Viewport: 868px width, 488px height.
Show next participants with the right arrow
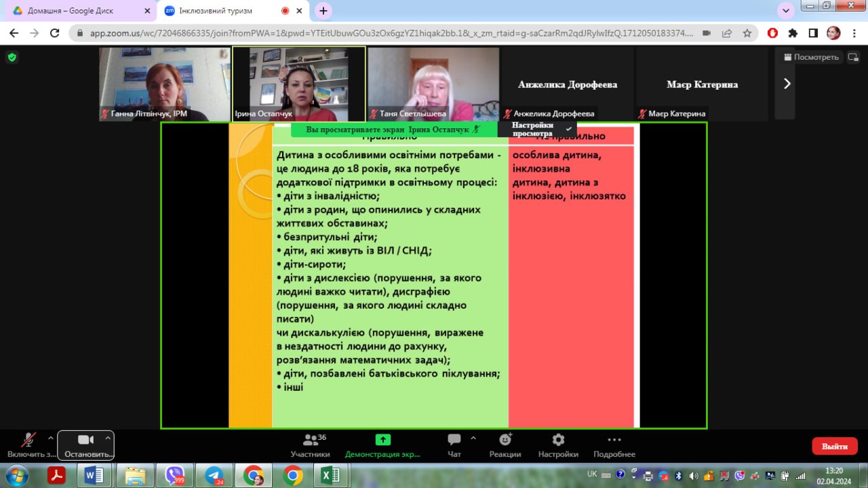[x=787, y=83]
